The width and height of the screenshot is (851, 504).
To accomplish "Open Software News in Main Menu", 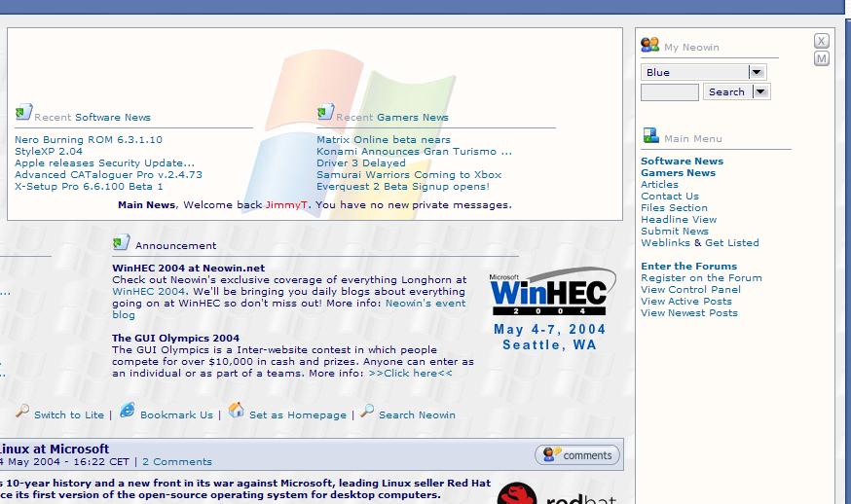I will [x=682, y=162].
